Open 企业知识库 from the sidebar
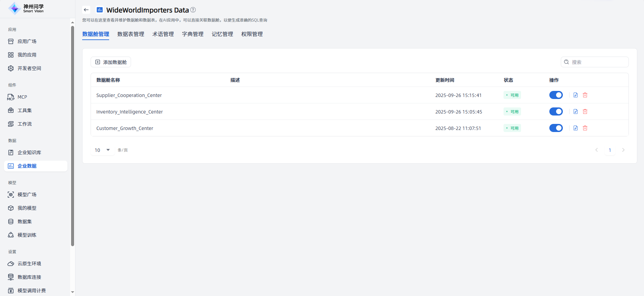 click(29, 153)
